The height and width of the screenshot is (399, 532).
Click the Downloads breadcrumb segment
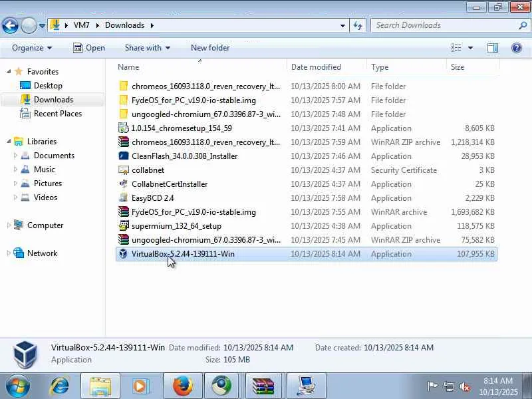pyautogui.click(x=124, y=25)
